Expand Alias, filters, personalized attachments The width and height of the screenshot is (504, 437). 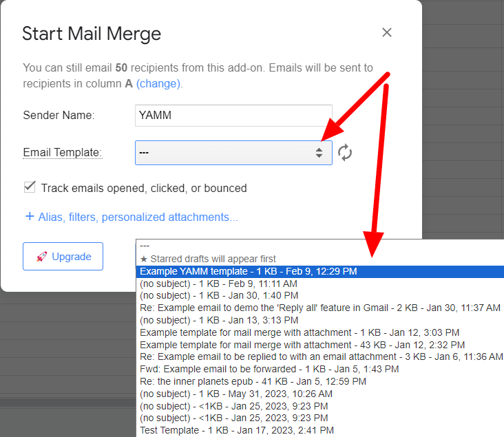click(132, 217)
